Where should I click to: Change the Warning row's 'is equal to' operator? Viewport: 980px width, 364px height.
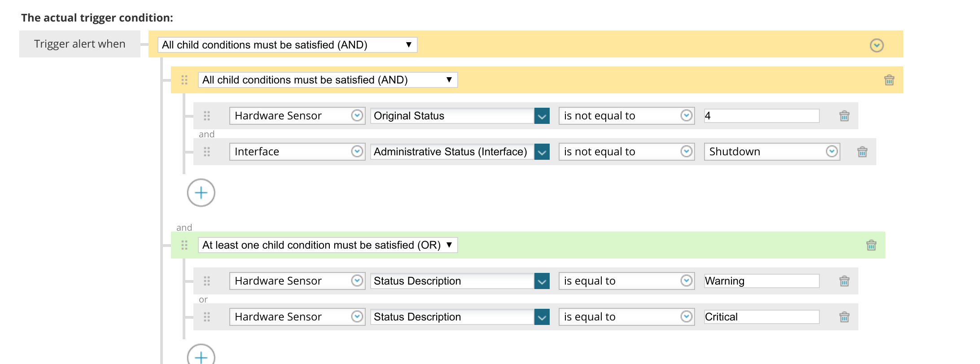coord(626,281)
